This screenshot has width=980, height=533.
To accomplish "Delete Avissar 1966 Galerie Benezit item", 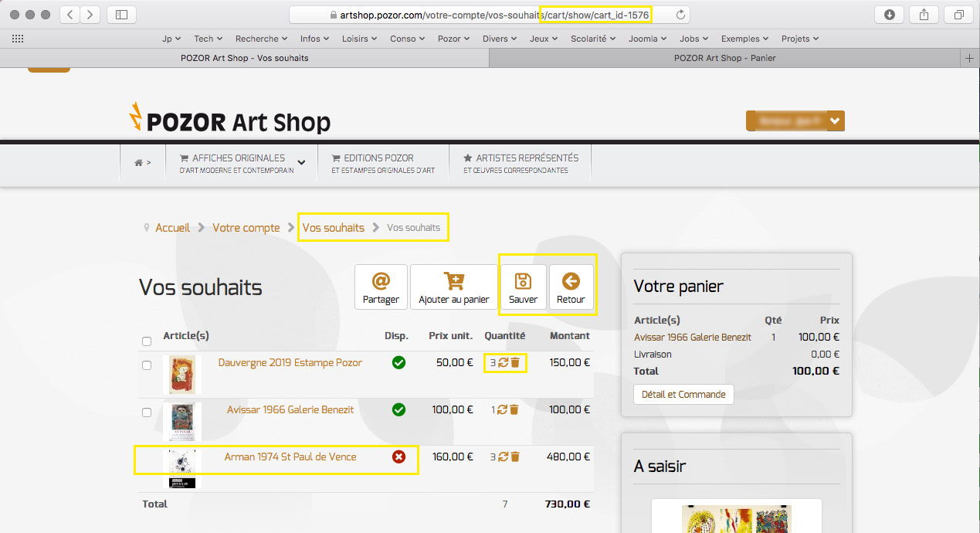I will [514, 410].
